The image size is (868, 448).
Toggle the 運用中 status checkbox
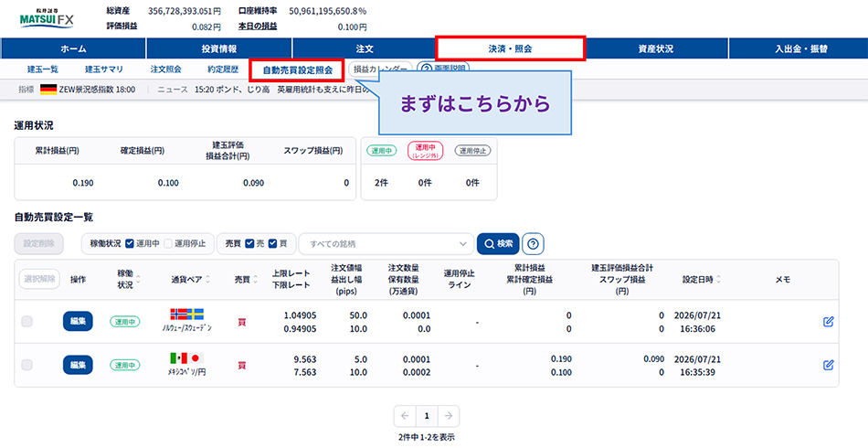(130, 244)
